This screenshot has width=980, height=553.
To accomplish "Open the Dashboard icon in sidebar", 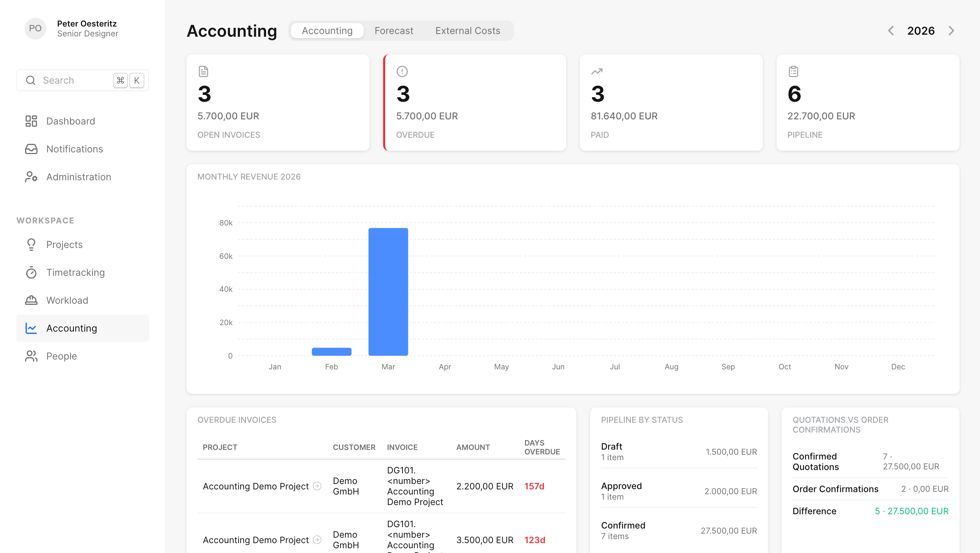I will coord(31,121).
